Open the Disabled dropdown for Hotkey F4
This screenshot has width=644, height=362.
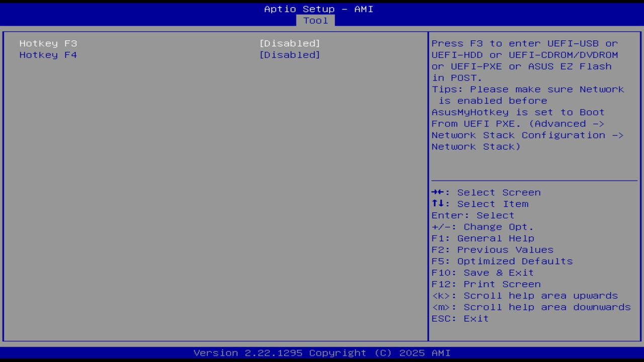(290, 55)
